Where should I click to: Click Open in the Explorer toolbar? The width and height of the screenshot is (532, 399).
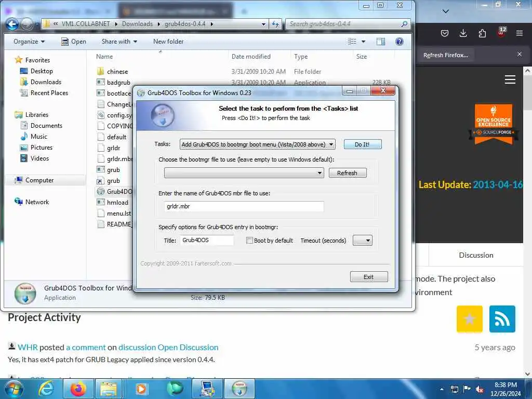point(74,42)
